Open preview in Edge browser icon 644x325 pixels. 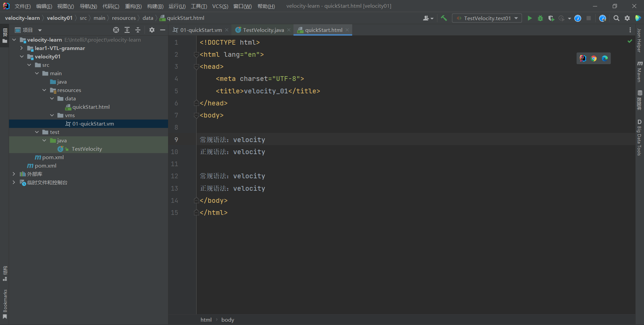point(605,58)
